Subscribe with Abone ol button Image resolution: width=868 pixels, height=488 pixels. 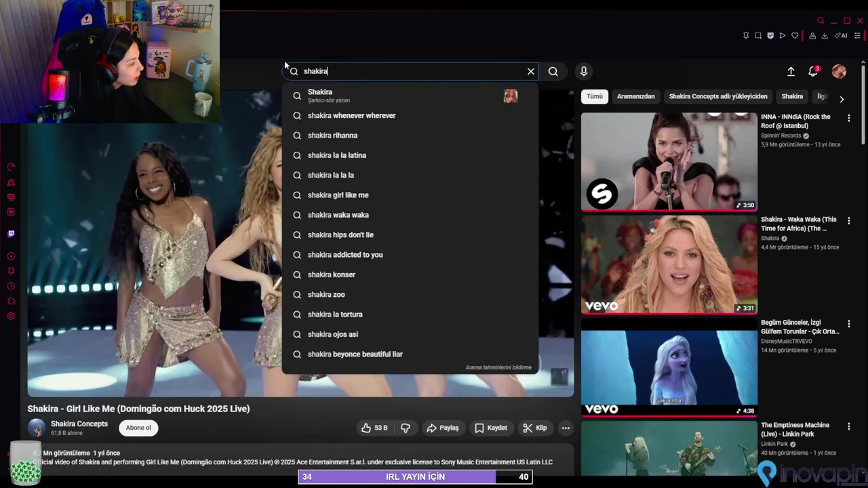[x=138, y=428]
